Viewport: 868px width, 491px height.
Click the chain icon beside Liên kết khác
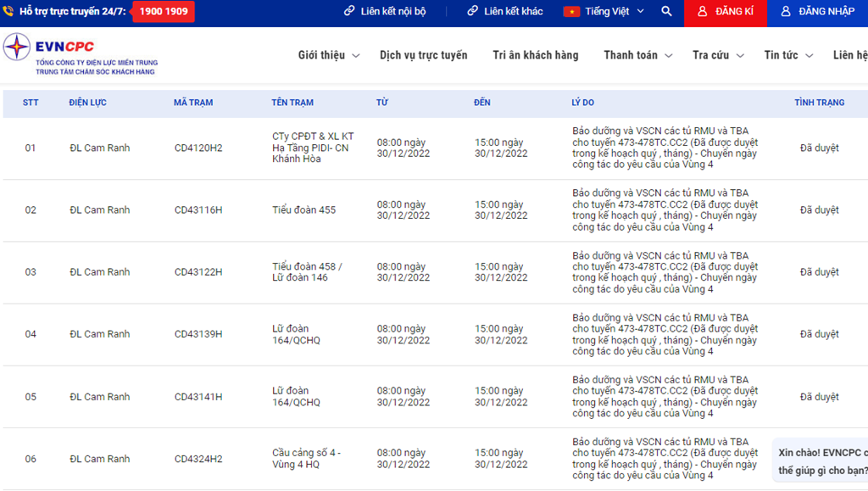click(x=473, y=12)
